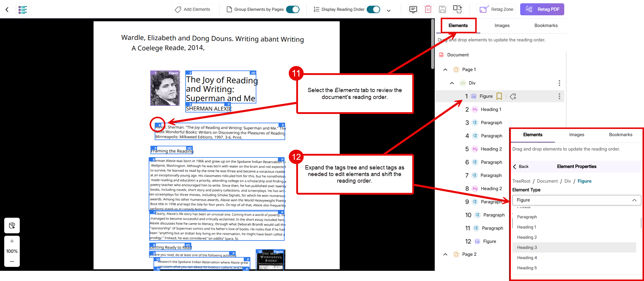Click the Retag Zone button
The height and width of the screenshot is (281, 644).
point(496,9)
